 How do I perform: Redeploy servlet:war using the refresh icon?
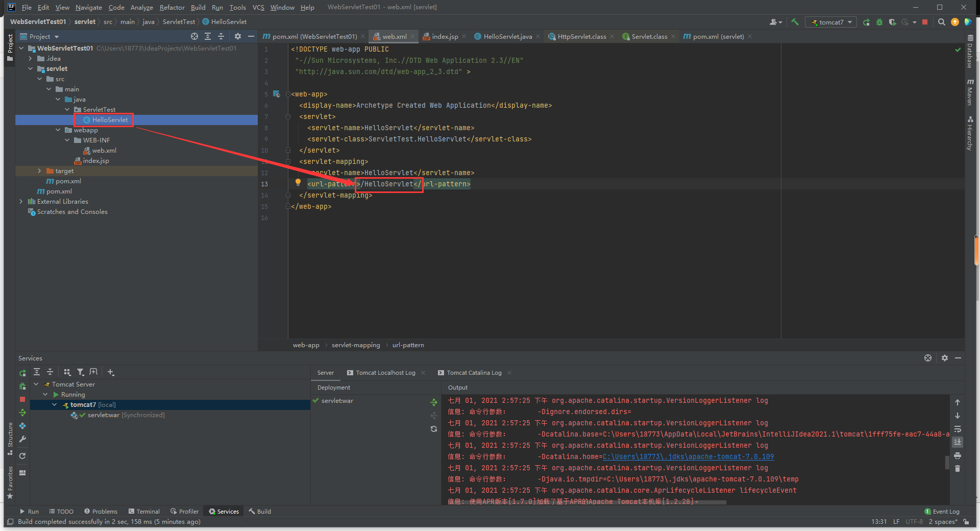pos(434,429)
